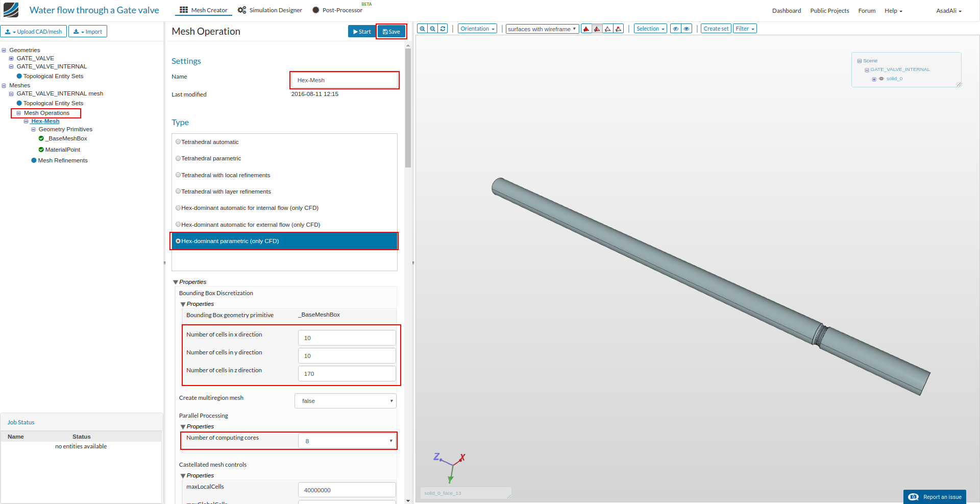
Task: Click the green check icon beside _BaseMeshBox
Action: pyautogui.click(x=41, y=138)
